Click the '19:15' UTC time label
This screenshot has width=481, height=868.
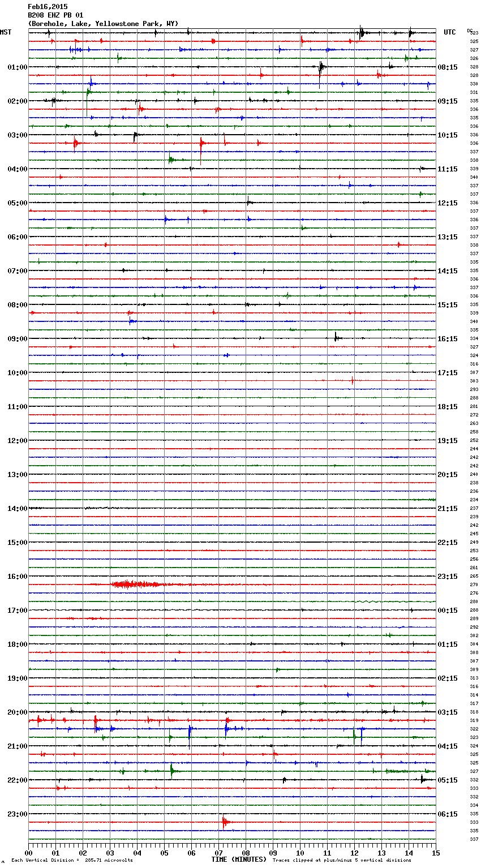tap(448, 441)
